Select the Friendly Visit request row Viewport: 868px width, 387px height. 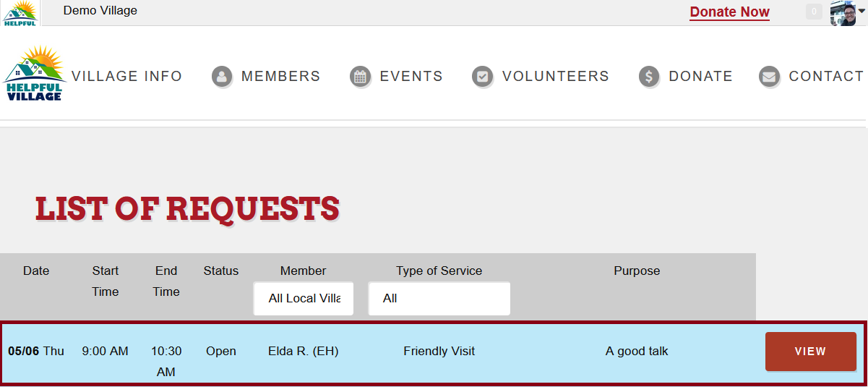point(433,353)
